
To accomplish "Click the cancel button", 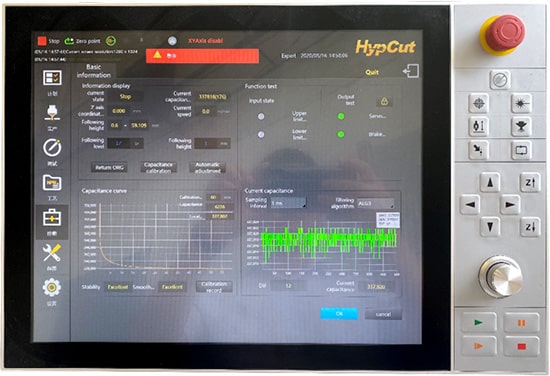I will click(x=383, y=314).
